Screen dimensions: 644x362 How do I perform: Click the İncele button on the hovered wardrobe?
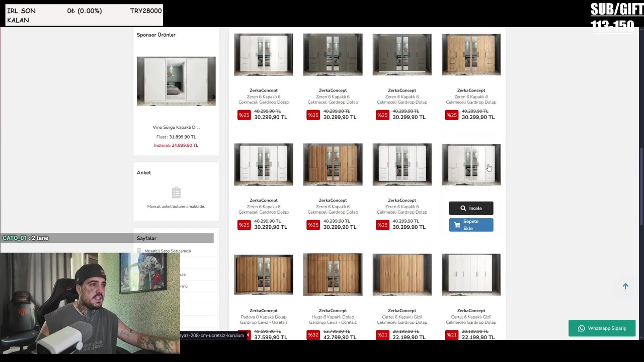click(x=471, y=208)
